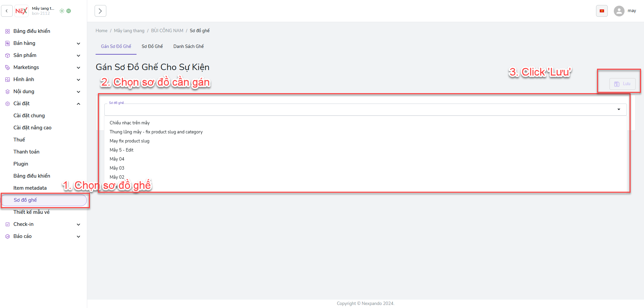
Task: Click the green globe icon
Action: point(69,11)
